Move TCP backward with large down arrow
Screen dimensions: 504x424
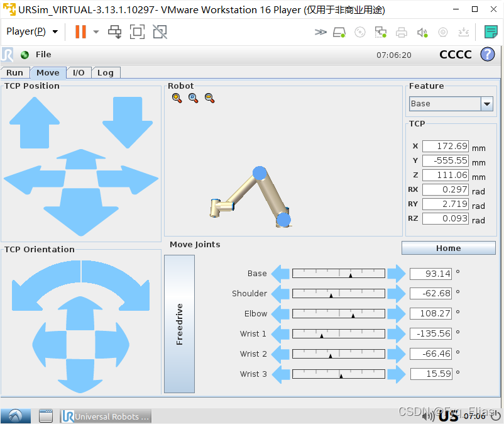coord(81,213)
